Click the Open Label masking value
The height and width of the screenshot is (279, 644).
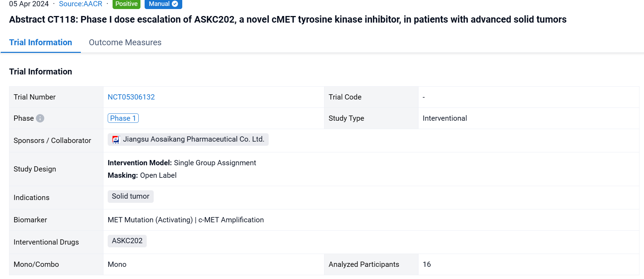158,175
